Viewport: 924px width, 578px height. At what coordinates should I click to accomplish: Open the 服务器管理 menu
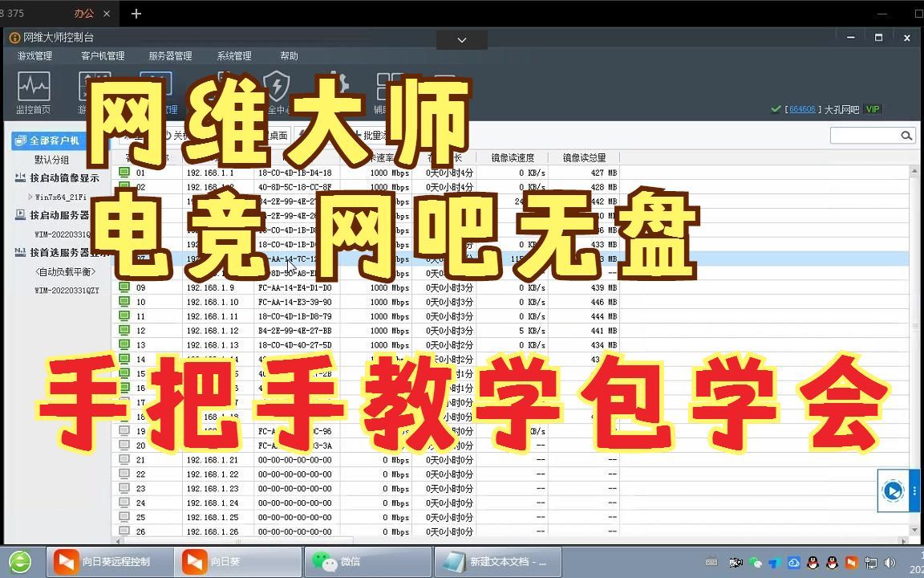click(x=170, y=56)
